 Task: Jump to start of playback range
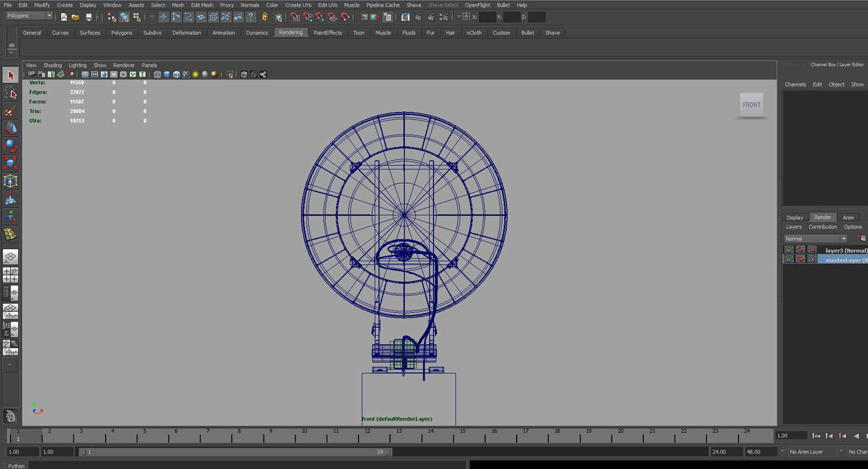coord(816,436)
